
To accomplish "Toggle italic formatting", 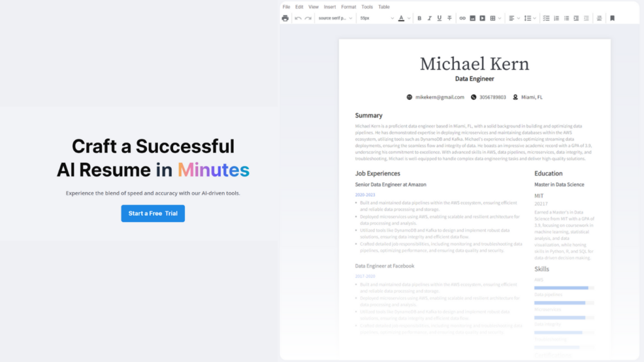I will click(430, 18).
